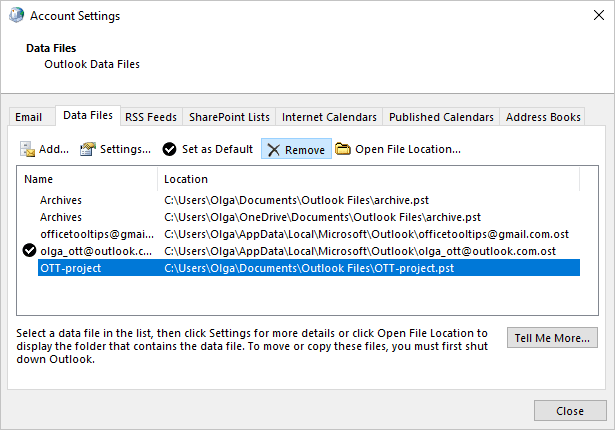The image size is (615, 430).
Task: Click the OneDrive archive.pst location path
Action: click(x=322, y=217)
